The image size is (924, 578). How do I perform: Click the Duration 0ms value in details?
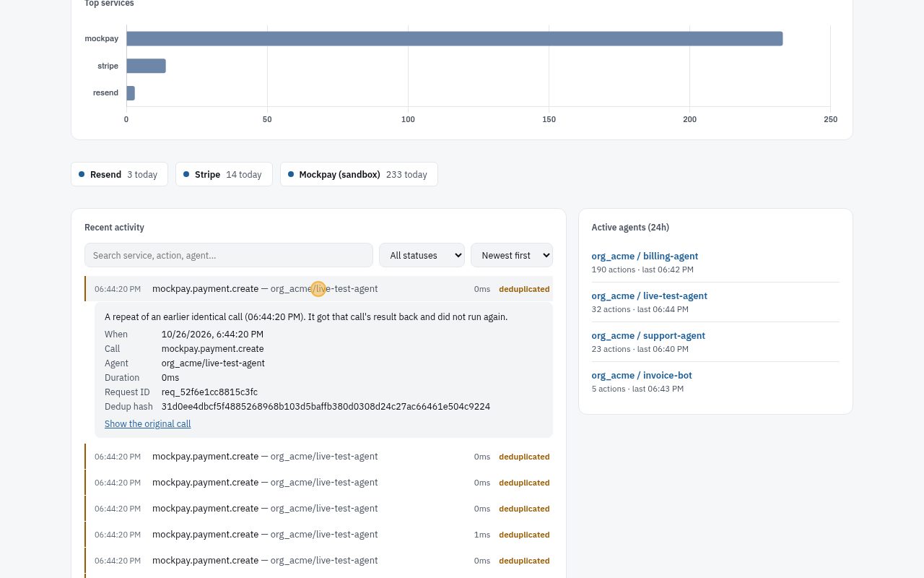tap(170, 378)
